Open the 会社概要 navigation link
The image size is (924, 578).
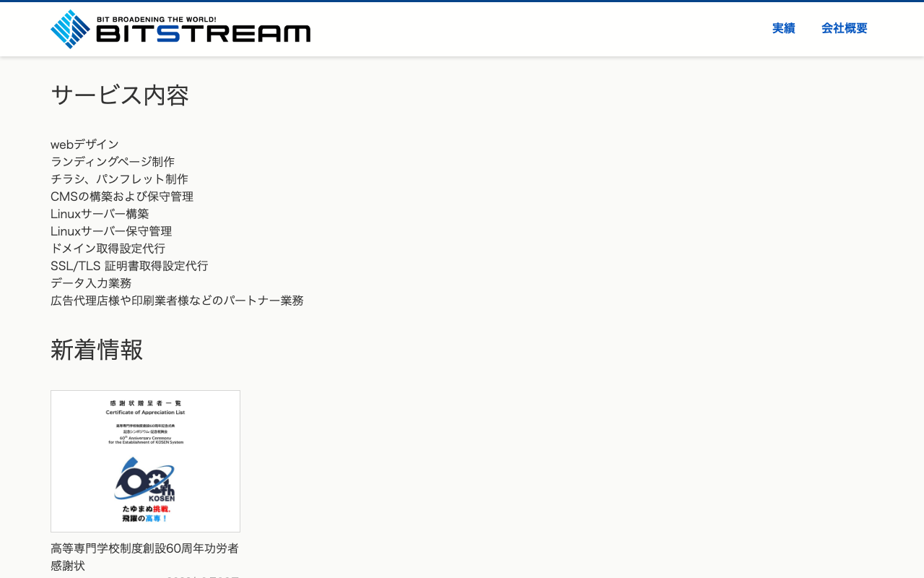point(845,28)
